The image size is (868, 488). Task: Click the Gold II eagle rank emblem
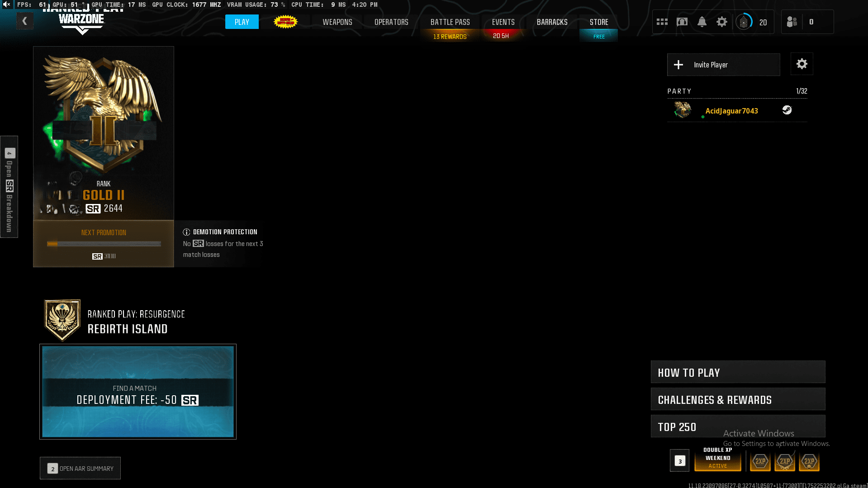103,113
